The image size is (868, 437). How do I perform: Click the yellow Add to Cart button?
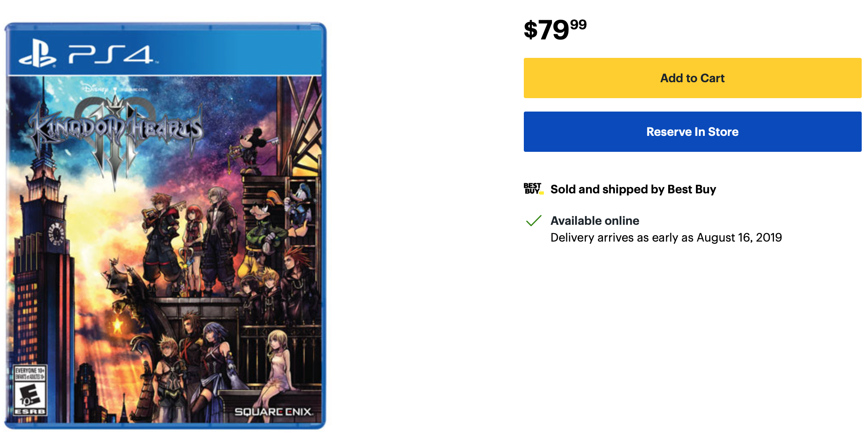coord(693,78)
